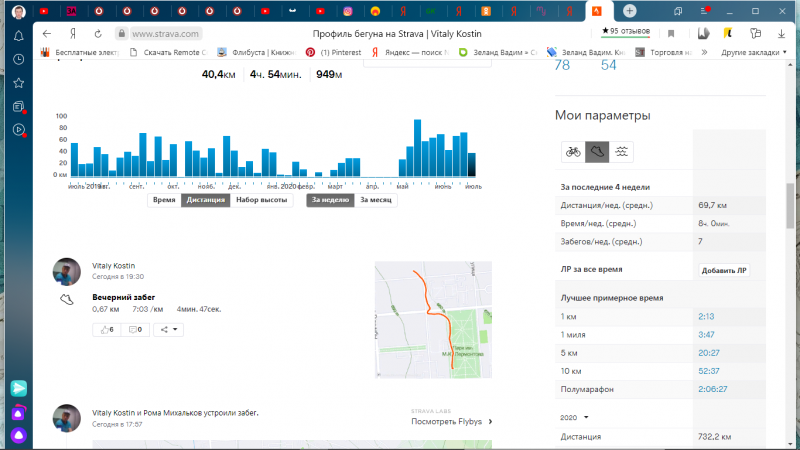The height and width of the screenshot is (450, 800).
Task: Open new browser tab
Action: [630, 11]
